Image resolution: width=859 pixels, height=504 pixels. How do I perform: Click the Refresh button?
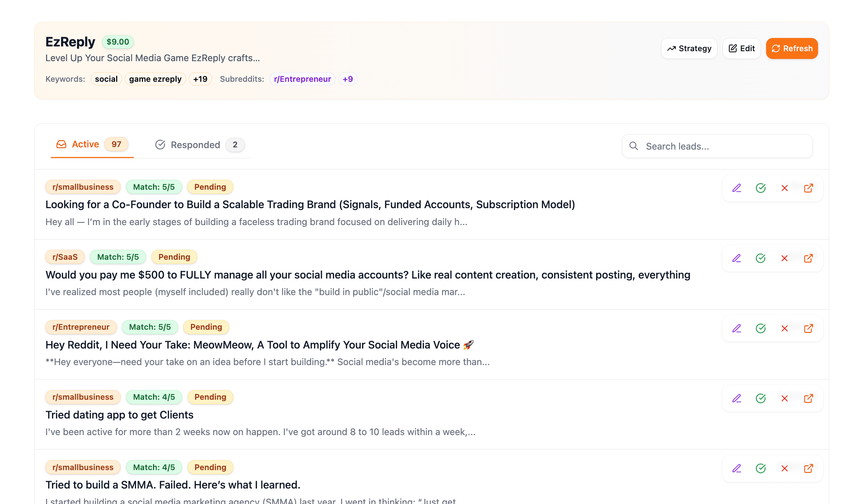point(792,48)
